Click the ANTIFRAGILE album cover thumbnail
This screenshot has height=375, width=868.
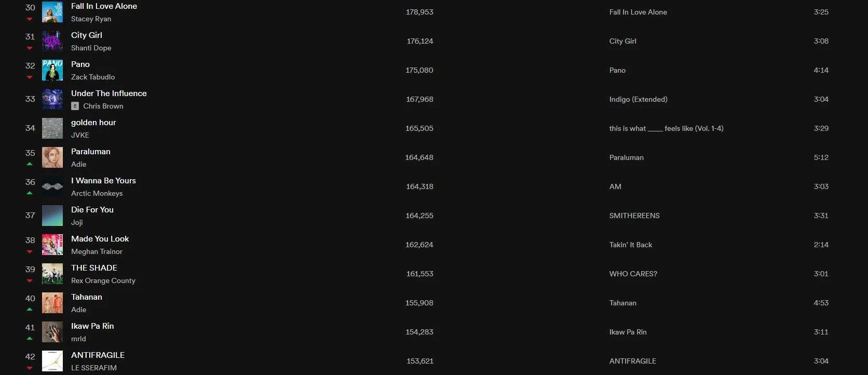(x=52, y=361)
